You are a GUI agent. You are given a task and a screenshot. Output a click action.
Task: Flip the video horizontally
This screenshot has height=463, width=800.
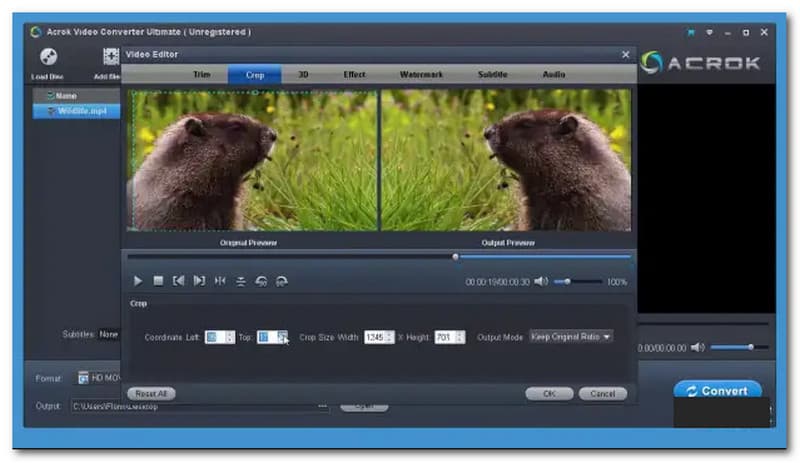coord(220,281)
